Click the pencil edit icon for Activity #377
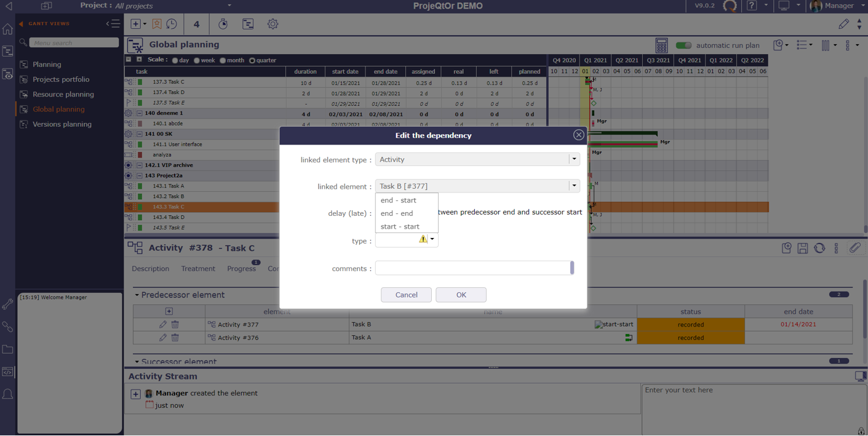Viewport: 868px width, 436px height. click(x=162, y=325)
